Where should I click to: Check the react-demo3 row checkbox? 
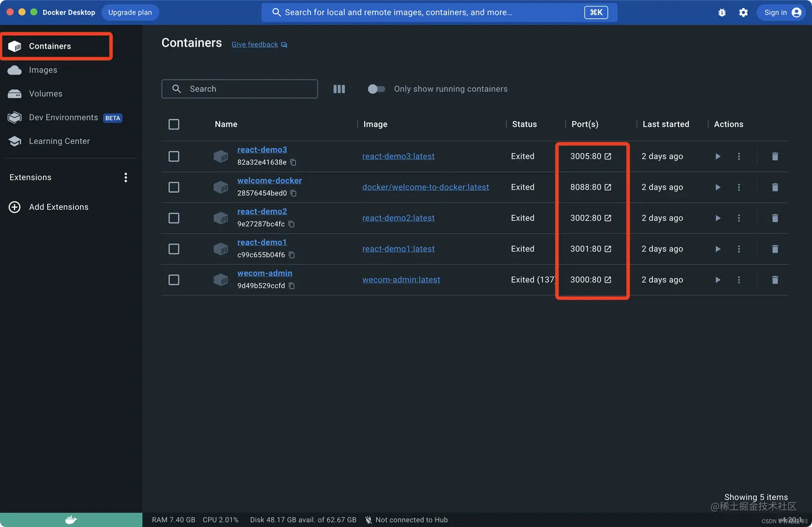point(174,156)
